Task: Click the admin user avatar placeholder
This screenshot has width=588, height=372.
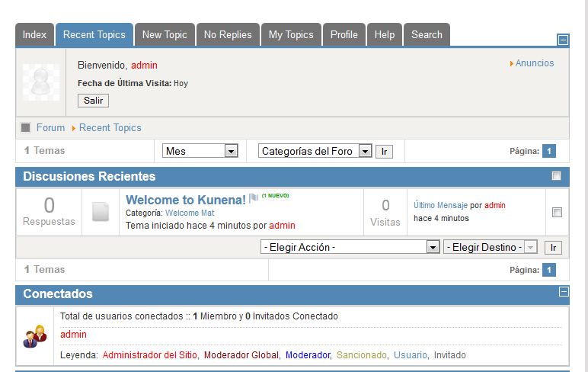Action: tap(41, 82)
